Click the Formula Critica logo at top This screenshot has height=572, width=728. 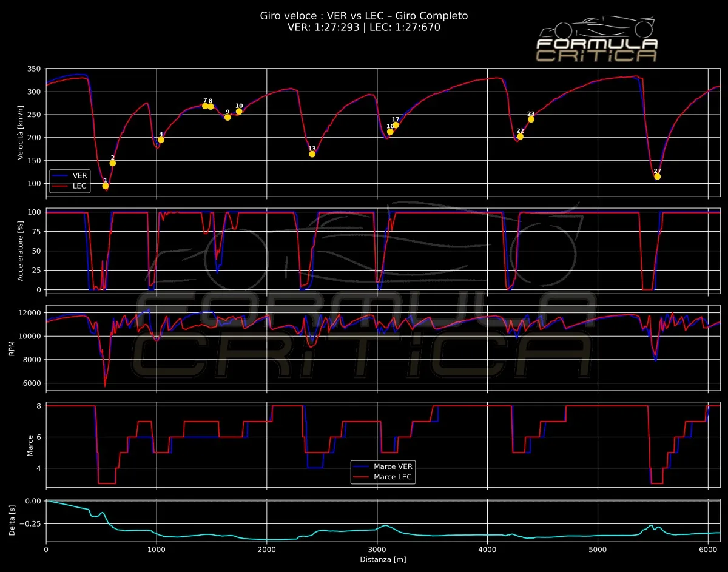(597, 41)
